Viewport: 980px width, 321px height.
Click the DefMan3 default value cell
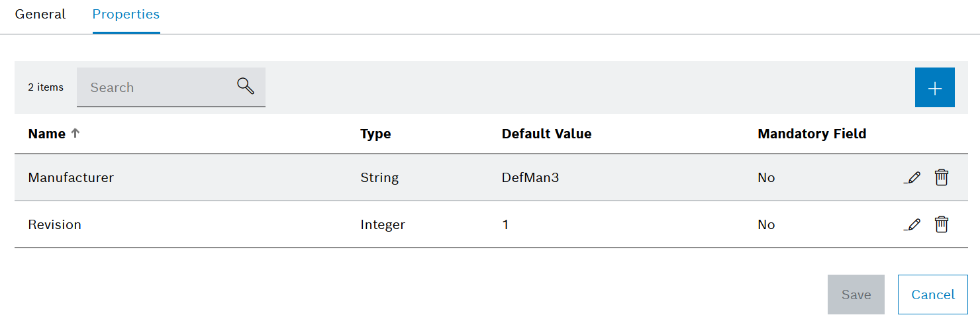[530, 177]
